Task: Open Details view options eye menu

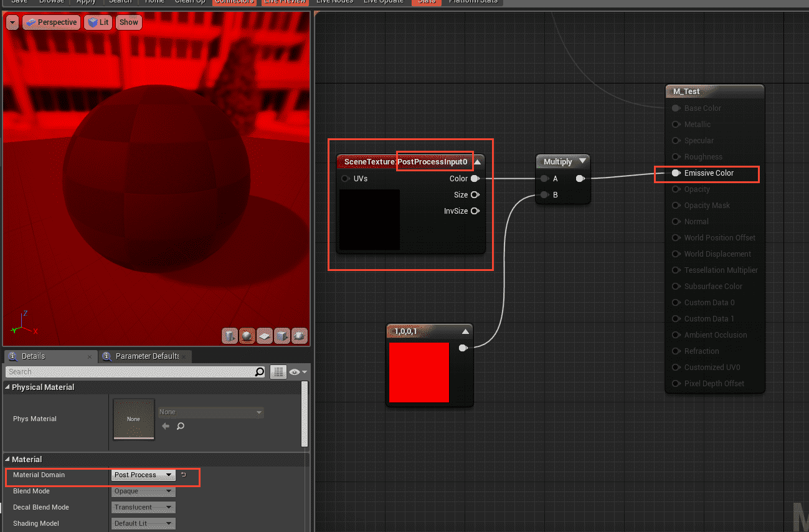Action: 295,372
